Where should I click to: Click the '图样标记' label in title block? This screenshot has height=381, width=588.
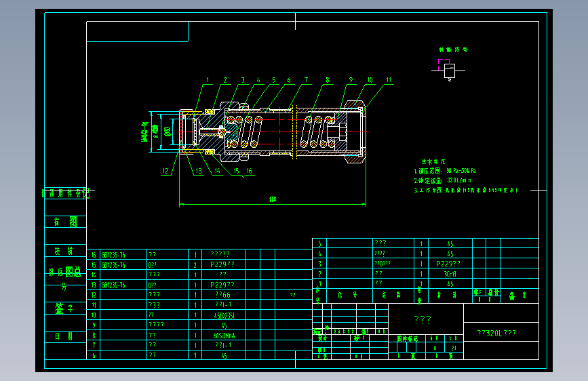408,338
